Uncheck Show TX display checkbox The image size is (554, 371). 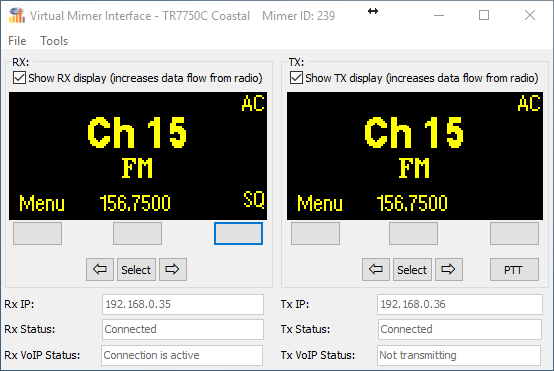point(296,78)
